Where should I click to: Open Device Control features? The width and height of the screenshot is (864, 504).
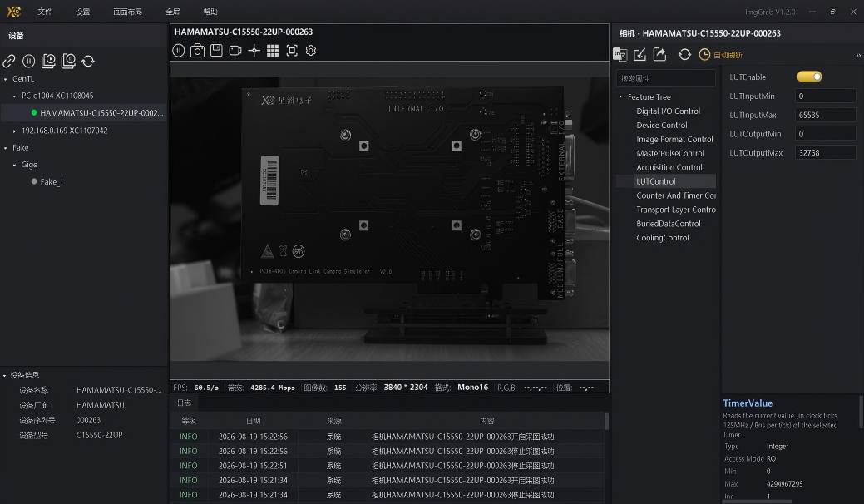(x=661, y=125)
